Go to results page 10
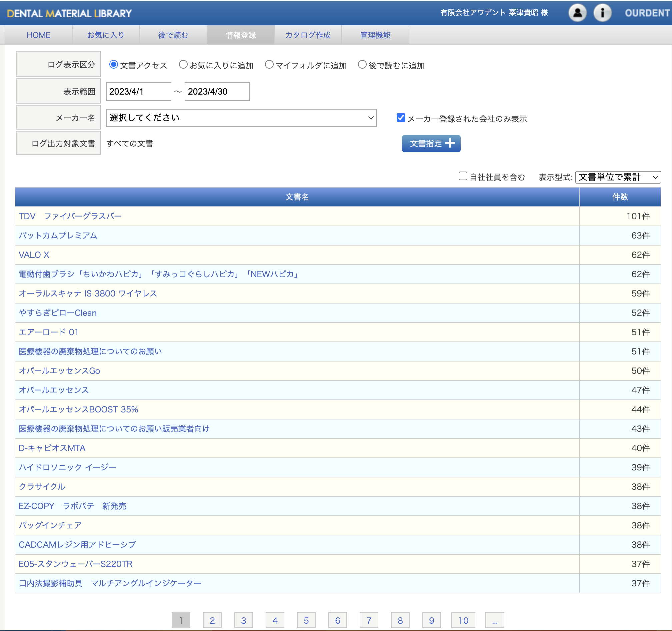 (463, 620)
